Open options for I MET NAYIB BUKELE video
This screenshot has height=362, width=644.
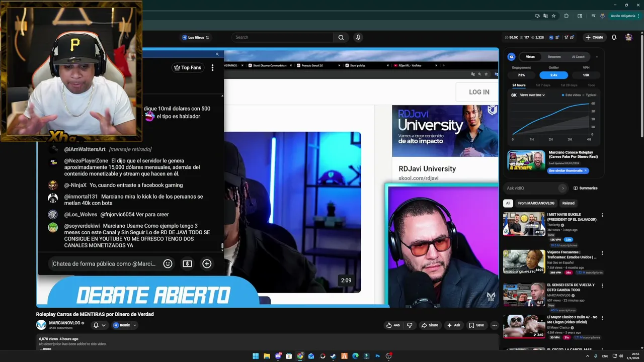coord(602,215)
